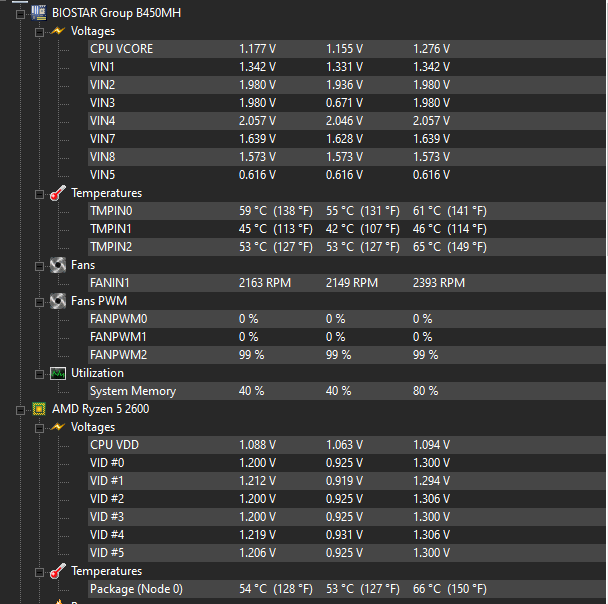Image resolution: width=608 pixels, height=604 pixels.
Task: Collapse the Voltages group under BIOSTAR
Action: coord(39,33)
